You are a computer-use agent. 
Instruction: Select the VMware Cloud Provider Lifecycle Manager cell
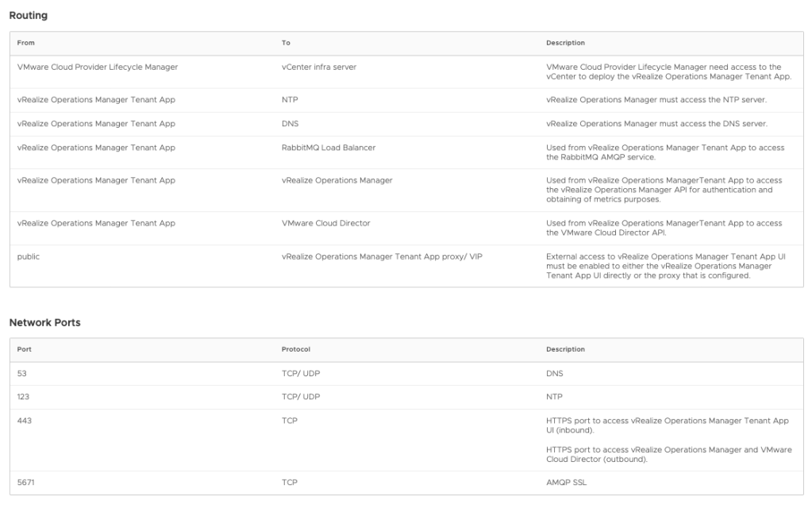pos(98,67)
